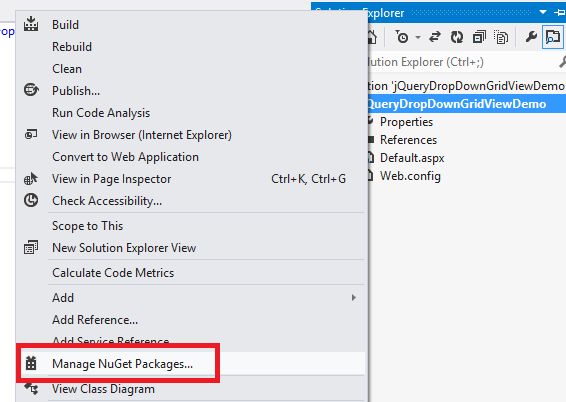This screenshot has height=402, width=566.
Task: Toggle the Show All Files icon
Action: point(501,37)
